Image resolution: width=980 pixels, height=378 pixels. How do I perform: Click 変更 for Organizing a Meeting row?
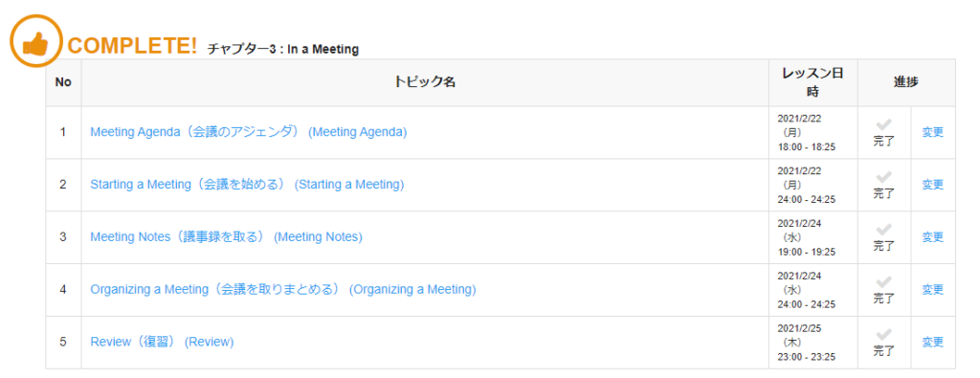932,290
